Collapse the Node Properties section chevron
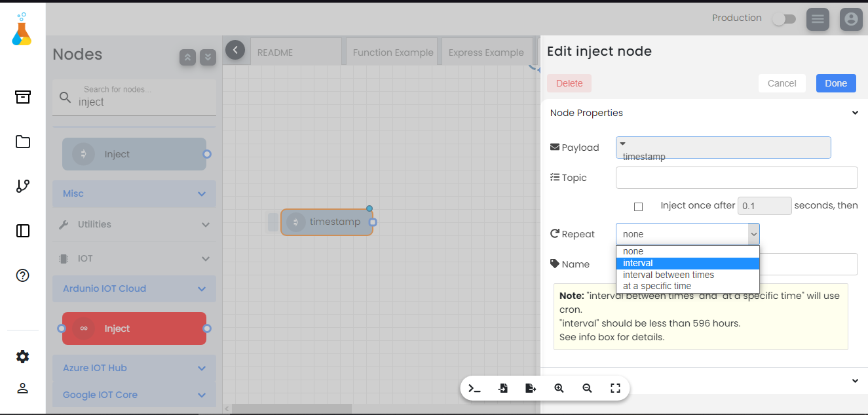868x415 pixels. click(x=855, y=112)
